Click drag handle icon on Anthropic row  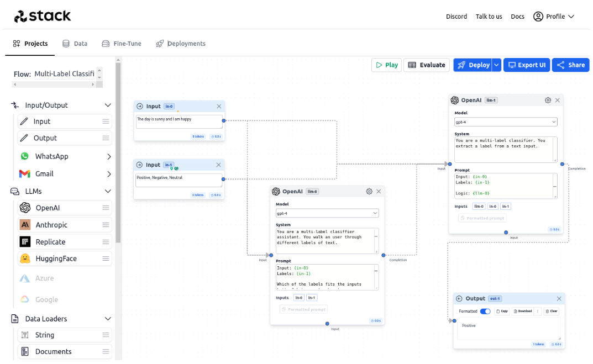[106, 225]
